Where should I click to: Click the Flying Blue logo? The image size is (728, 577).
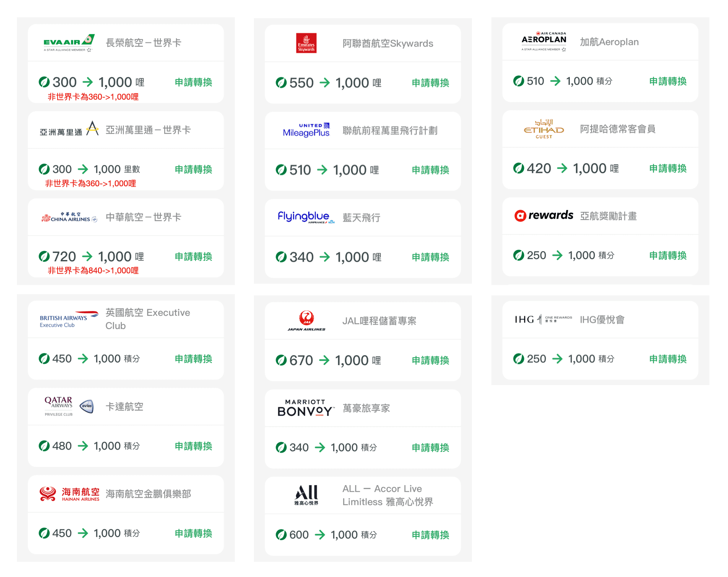[x=306, y=217]
